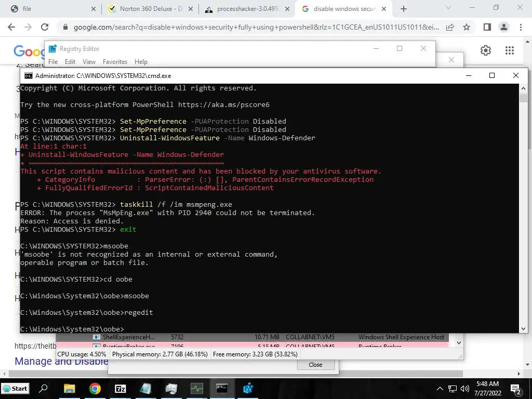532x399 pixels.
Task: Go back in Chrome browser
Action: point(11,27)
